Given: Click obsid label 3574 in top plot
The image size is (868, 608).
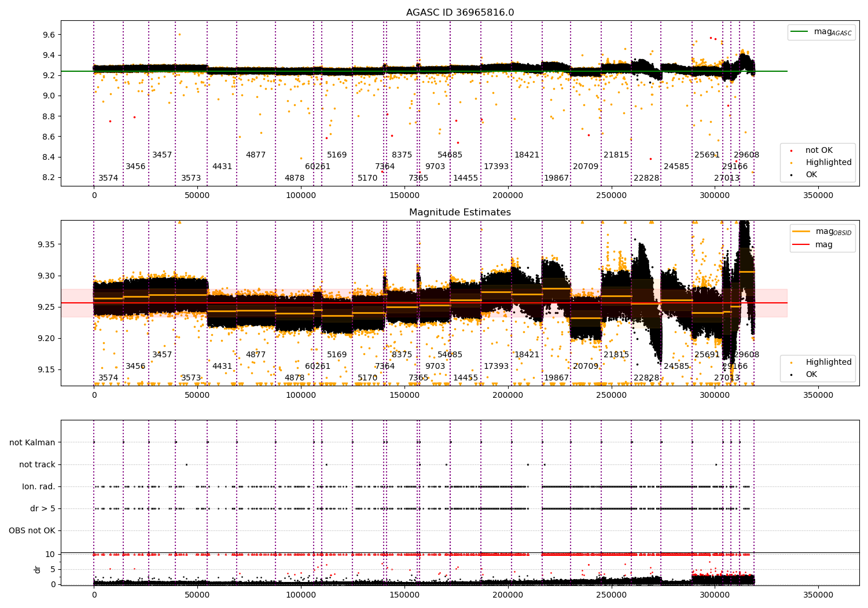Looking at the screenshot, I should click(x=108, y=178).
